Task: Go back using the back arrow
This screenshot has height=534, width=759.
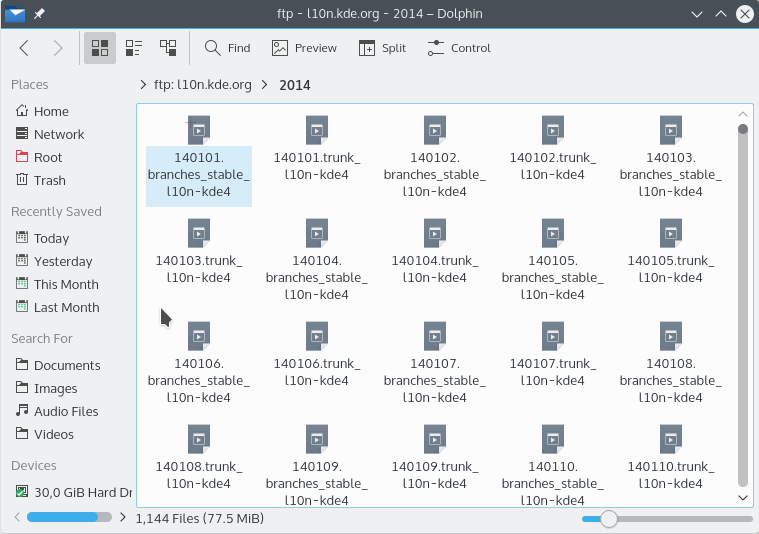Action: pyautogui.click(x=25, y=48)
